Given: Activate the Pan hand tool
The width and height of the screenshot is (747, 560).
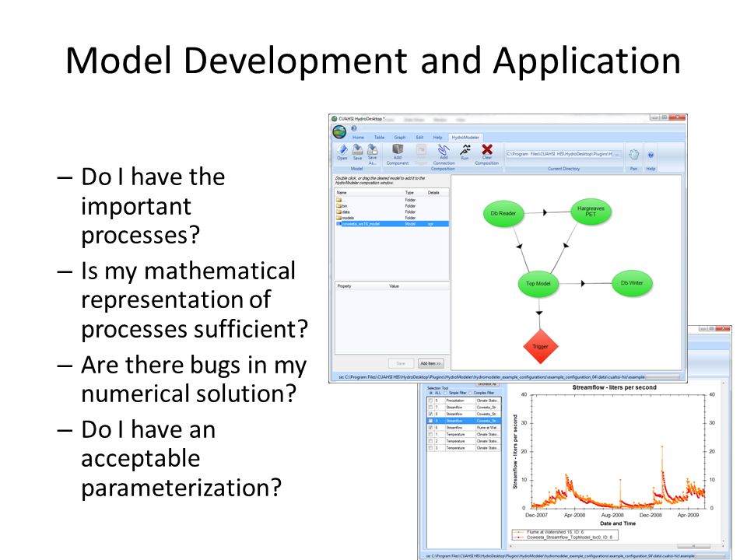Looking at the screenshot, I should [x=633, y=154].
